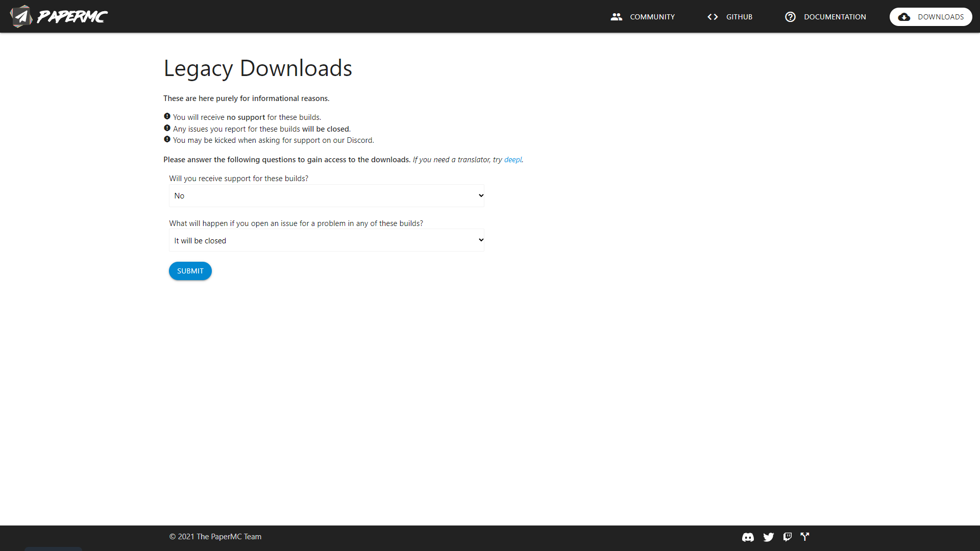The width and height of the screenshot is (980, 551).
Task: Click the Legacy Downloads heading
Action: coord(257,68)
